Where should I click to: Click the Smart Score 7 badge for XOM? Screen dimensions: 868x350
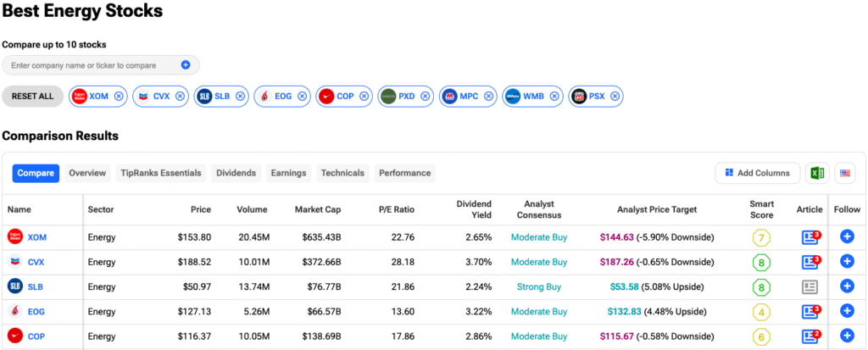pos(761,238)
